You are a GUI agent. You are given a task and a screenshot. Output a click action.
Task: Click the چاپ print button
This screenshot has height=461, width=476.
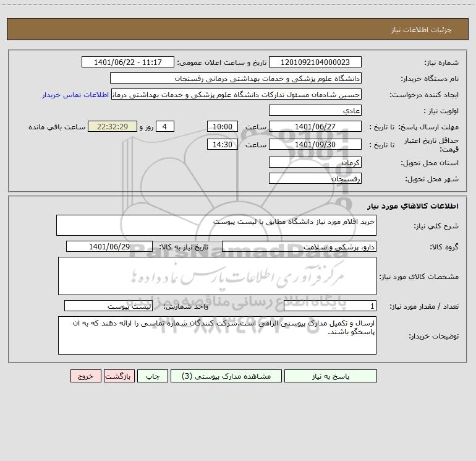[153, 376]
